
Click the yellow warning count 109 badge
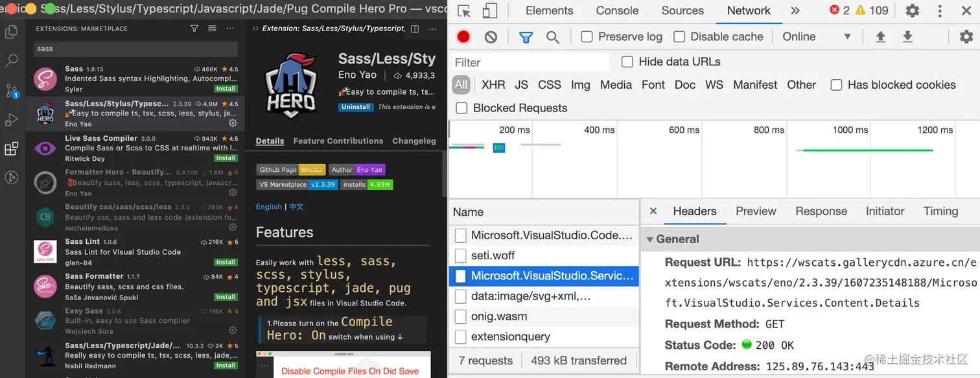pyautogui.click(x=872, y=10)
